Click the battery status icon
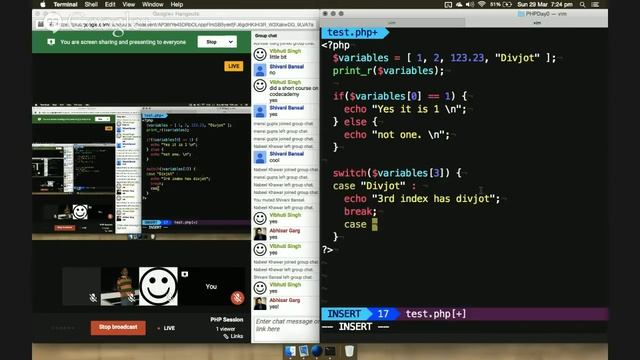 click(x=507, y=4)
